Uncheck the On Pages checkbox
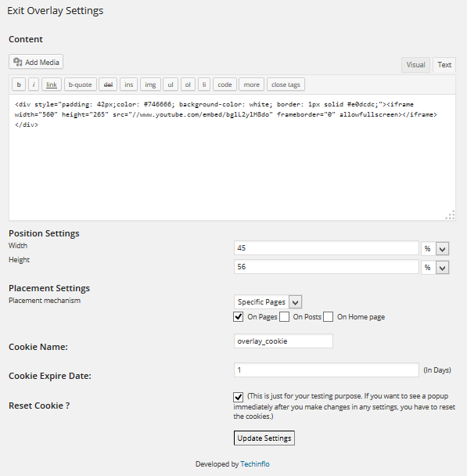This screenshot has width=467, height=476. pyautogui.click(x=239, y=316)
